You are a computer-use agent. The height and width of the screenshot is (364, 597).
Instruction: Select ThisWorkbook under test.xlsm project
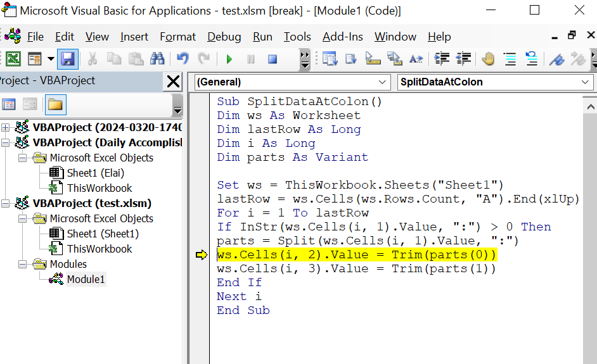pos(99,249)
